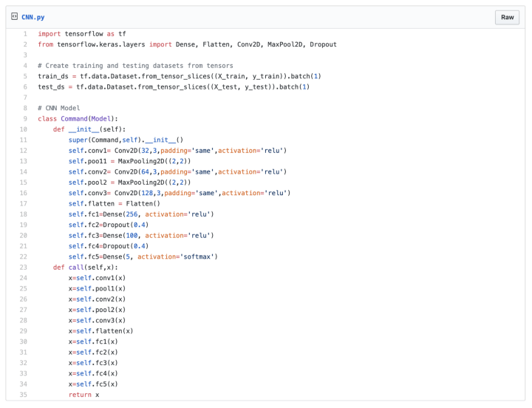Select line number 22

click(x=24, y=257)
